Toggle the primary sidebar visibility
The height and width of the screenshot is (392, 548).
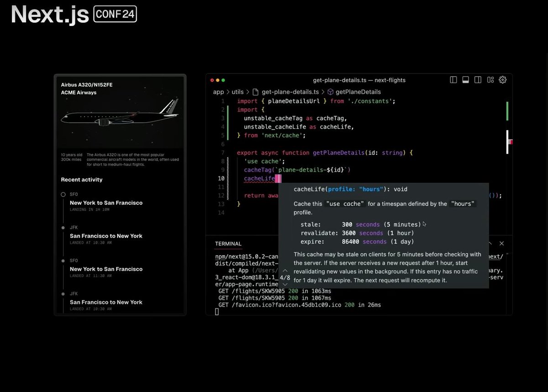[453, 79]
